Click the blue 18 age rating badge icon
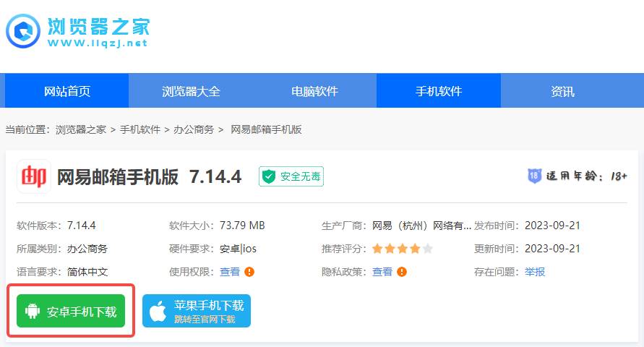 pos(534,176)
